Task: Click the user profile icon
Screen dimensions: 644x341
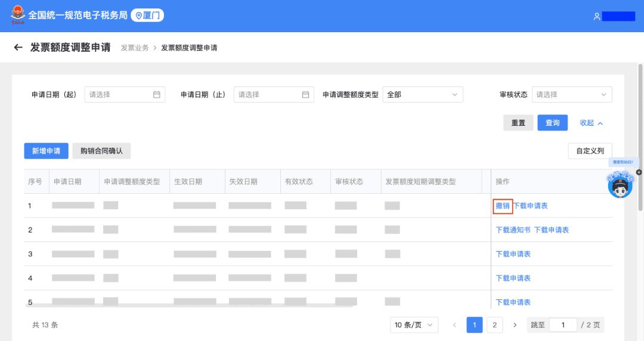Action: point(596,16)
